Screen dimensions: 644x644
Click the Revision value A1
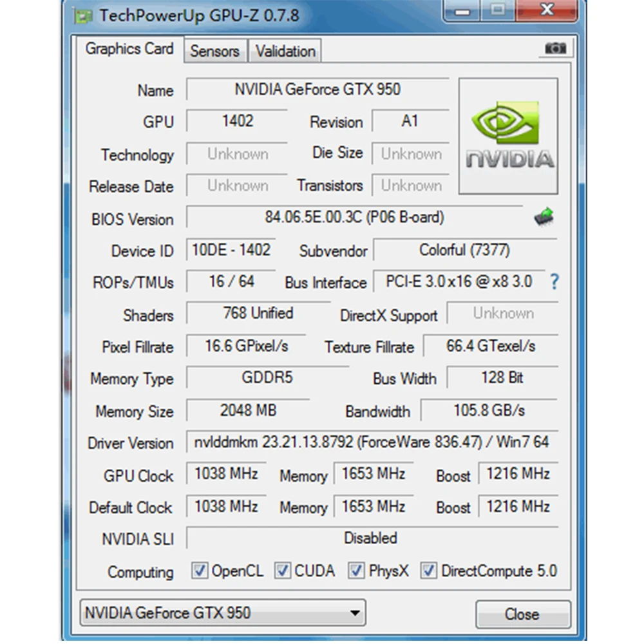410,121
